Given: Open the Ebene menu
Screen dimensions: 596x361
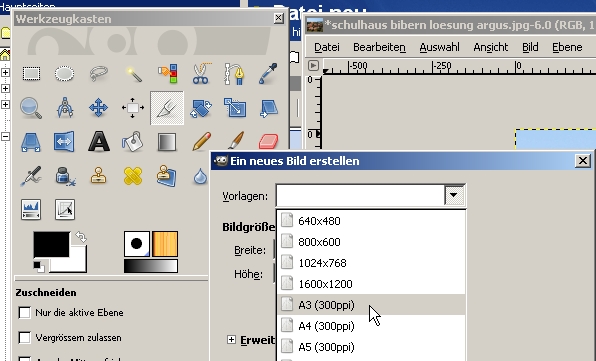Looking at the screenshot, I should [x=567, y=47].
